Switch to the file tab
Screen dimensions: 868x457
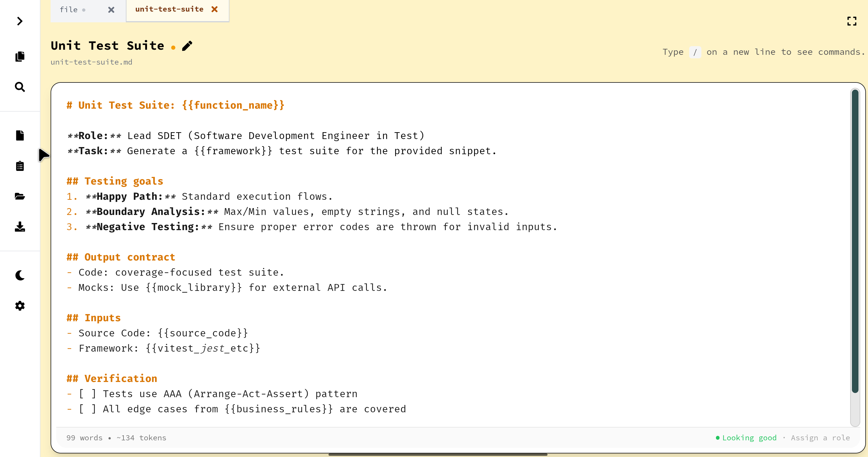(69, 10)
